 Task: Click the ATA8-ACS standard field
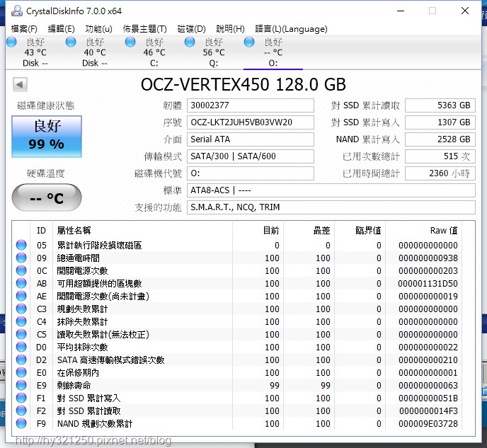click(331, 190)
